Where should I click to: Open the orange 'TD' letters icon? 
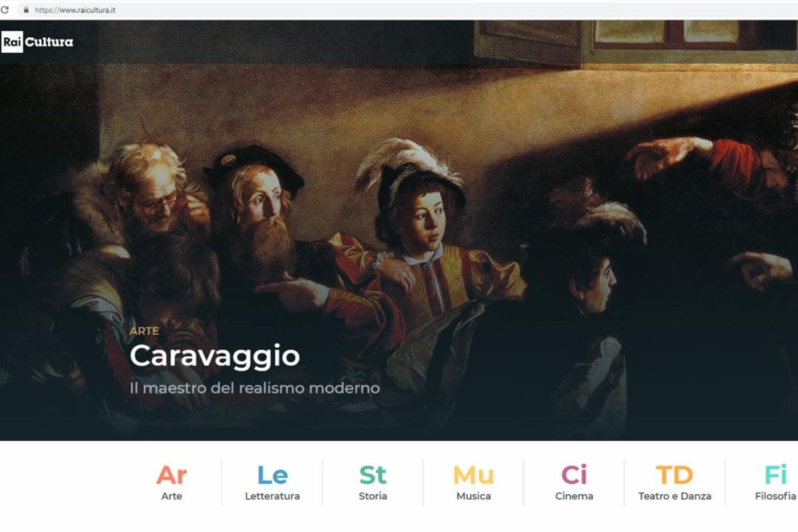[674, 475]
